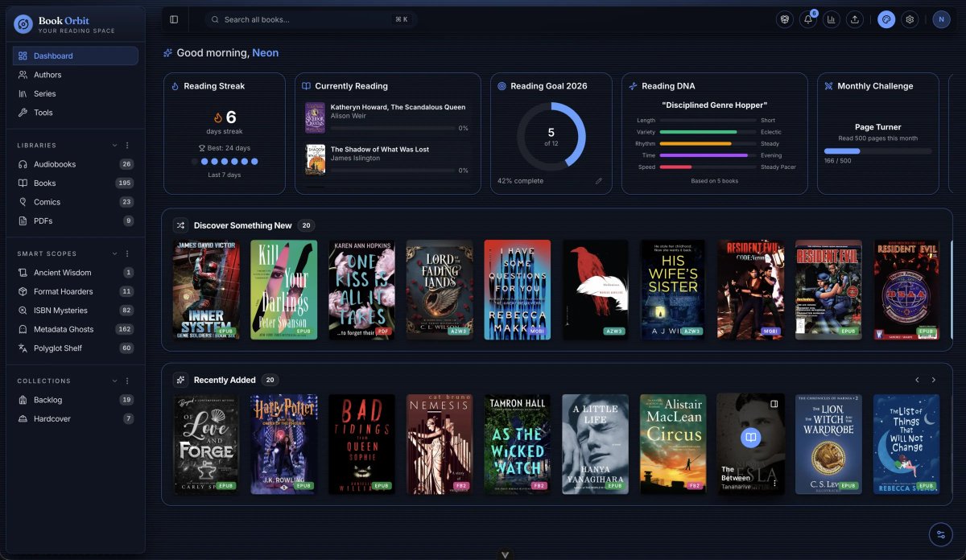Open Lord of the Fading Lands cover
The width and height of the screenshot is (966, 560).
tap(440, 290)
